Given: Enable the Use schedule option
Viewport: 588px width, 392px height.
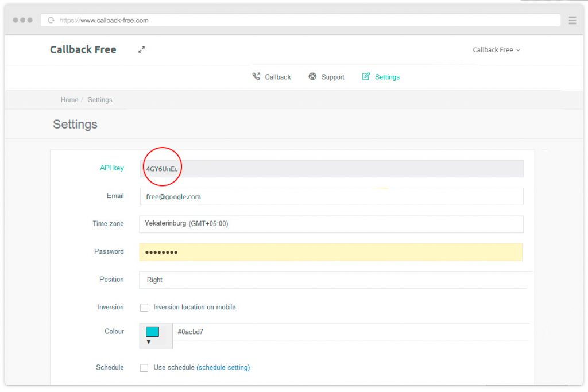Looking at the screenshot, I should (x=144, y=367).
